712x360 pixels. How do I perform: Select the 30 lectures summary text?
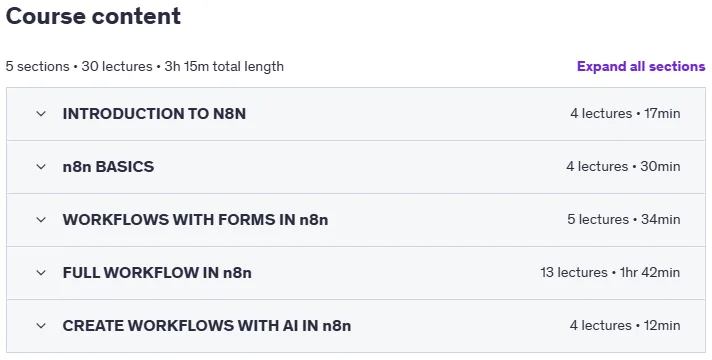click(x=117, y=66)
